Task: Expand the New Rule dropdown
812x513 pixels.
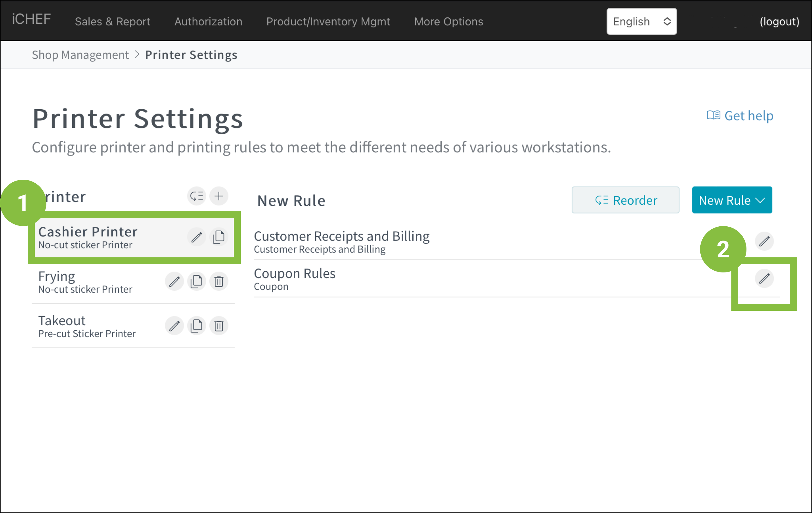Action: point(732,200)
